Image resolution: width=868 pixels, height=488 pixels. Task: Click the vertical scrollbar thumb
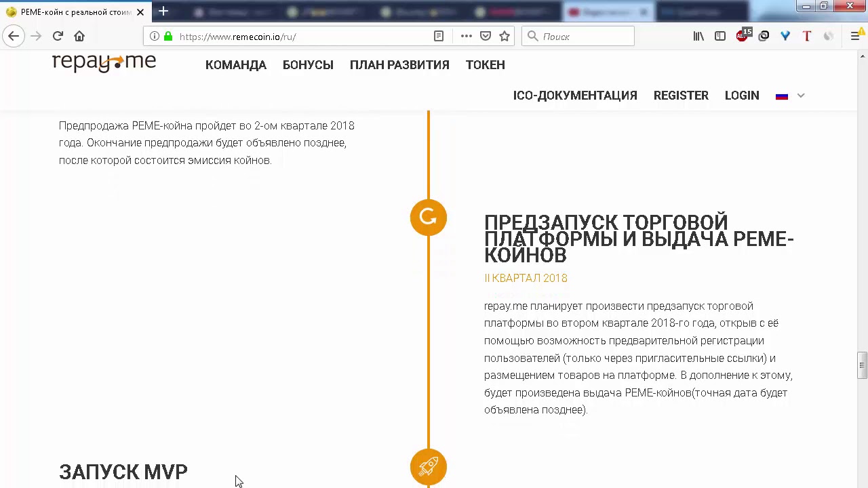pos(862,365)
